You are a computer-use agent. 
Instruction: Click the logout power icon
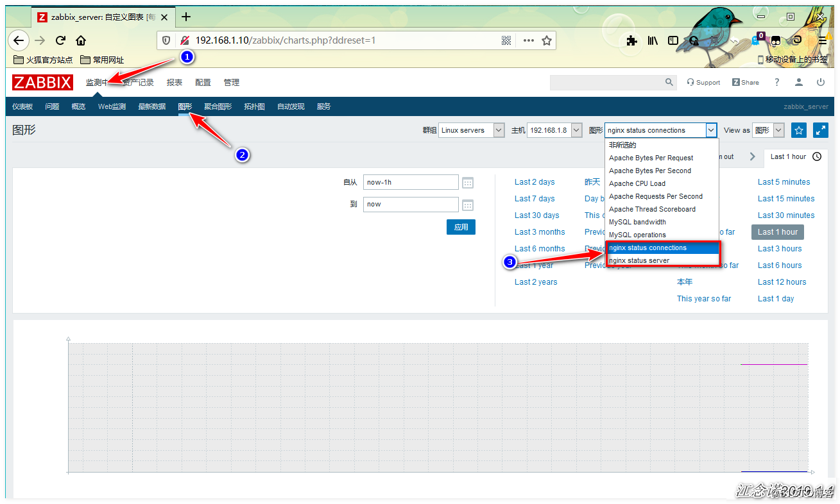coord(821,82)
